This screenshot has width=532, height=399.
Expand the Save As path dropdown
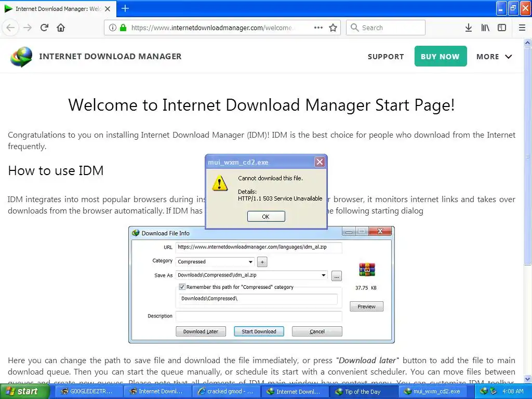[x=323, y=275]
